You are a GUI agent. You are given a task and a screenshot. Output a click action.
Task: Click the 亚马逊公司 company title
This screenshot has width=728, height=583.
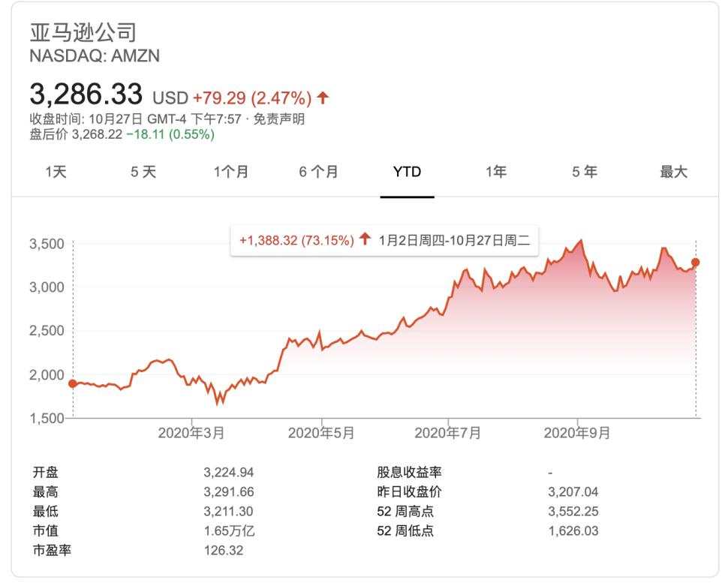tap(83, 32)
